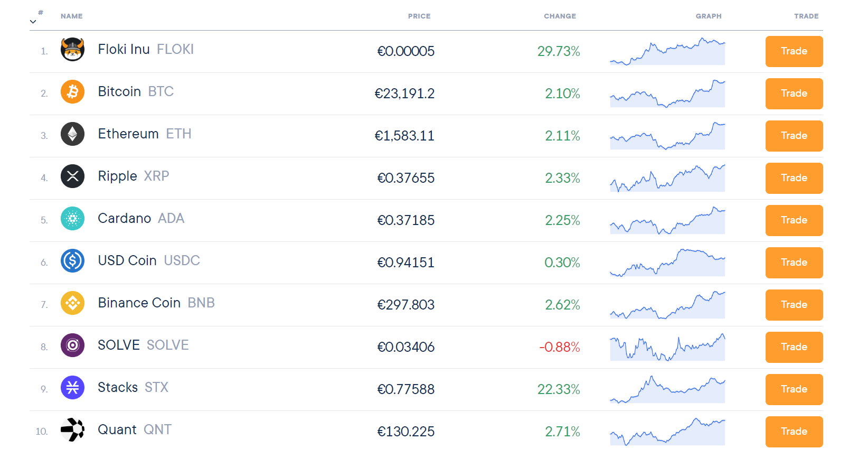The width and height of the screenshot is (868, 449).
Task: Click Trade button for Quant
Action: [794, 432]
